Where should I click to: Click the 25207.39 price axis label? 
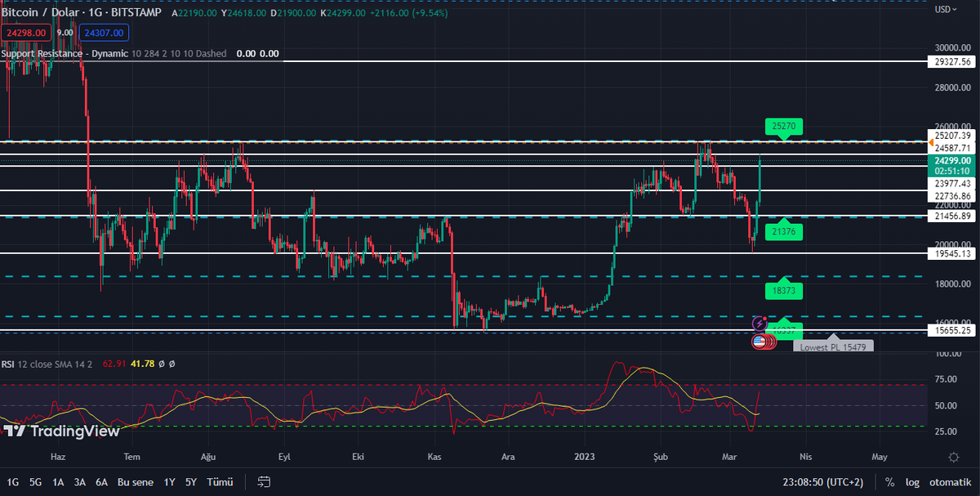pyautogui.click(x=951, y=135)
